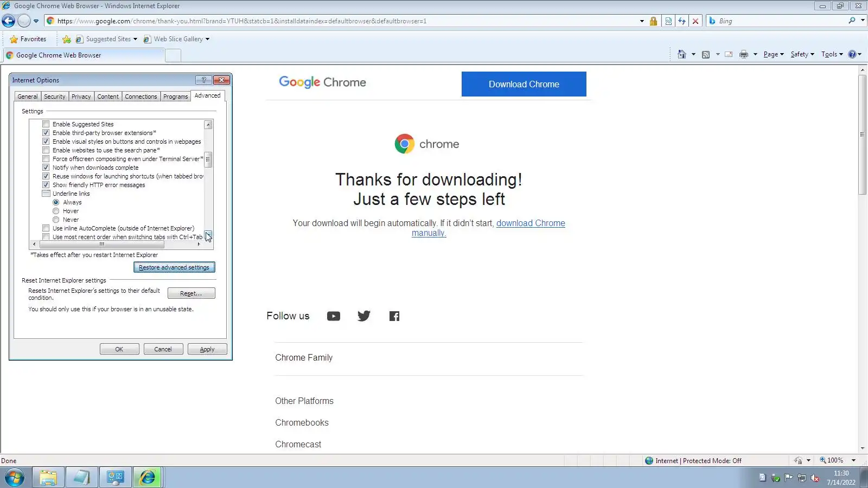Switch to the General tab

28,97
